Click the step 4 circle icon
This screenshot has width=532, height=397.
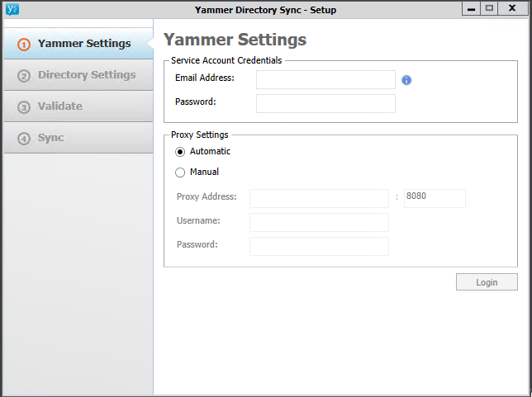click(24, 138)
